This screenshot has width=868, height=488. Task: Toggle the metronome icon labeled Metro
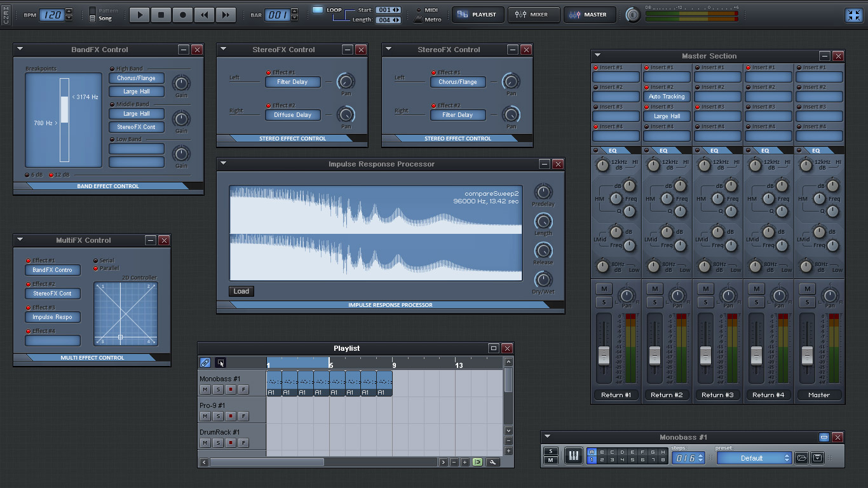pyautogui.click(x=418, y=20)
